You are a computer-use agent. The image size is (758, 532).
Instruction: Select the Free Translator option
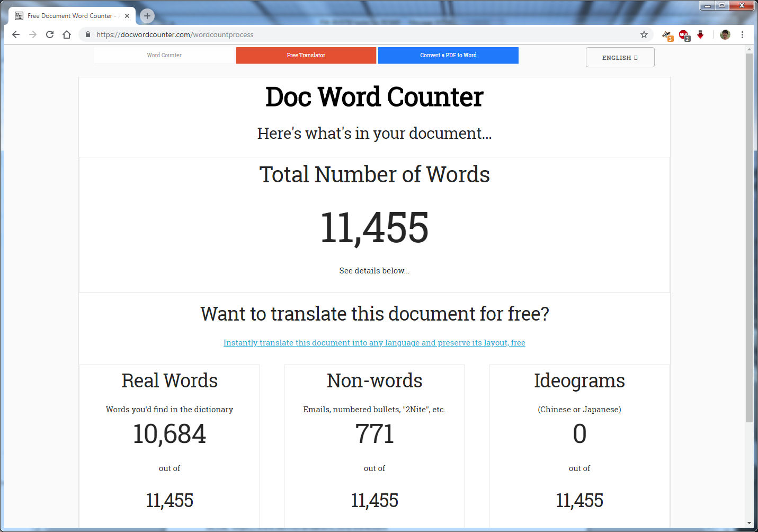306,55
